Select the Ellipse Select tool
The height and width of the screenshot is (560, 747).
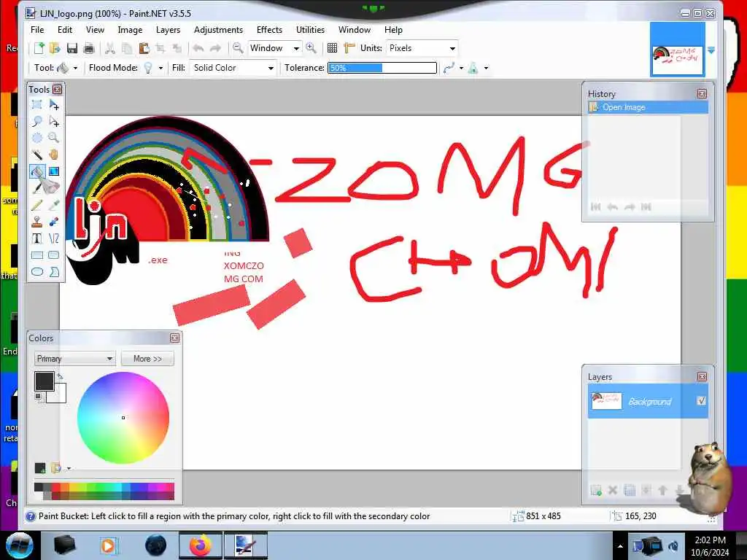(x=36, y=138)
